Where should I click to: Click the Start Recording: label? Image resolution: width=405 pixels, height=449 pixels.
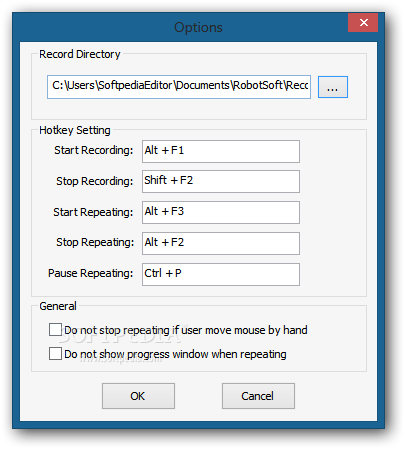coord(94,150)
